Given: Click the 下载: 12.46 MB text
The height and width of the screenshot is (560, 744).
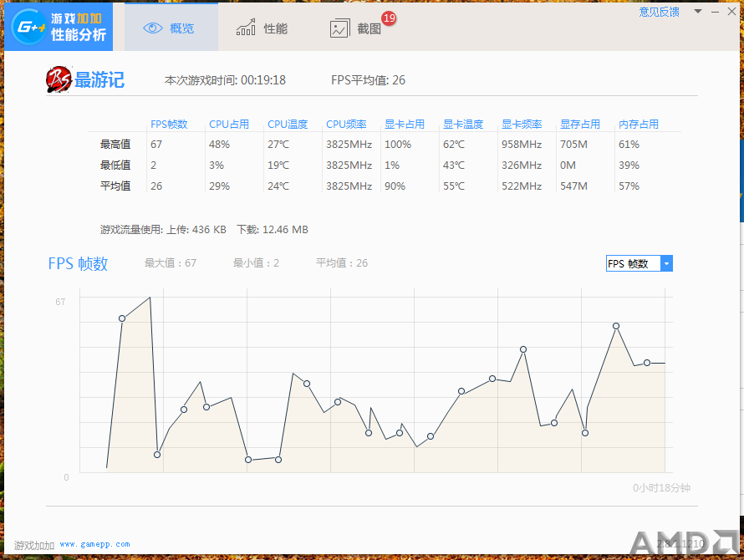Looking at the screenshot, I should 273,230.
